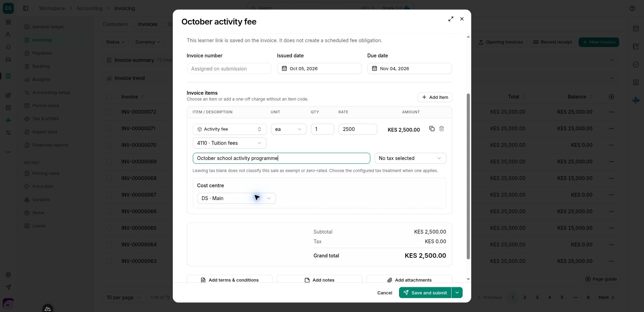Image resolution: width=644 pixels, height=312 pixels.
Task: Click the column settings plus icon
Action: 611,97
